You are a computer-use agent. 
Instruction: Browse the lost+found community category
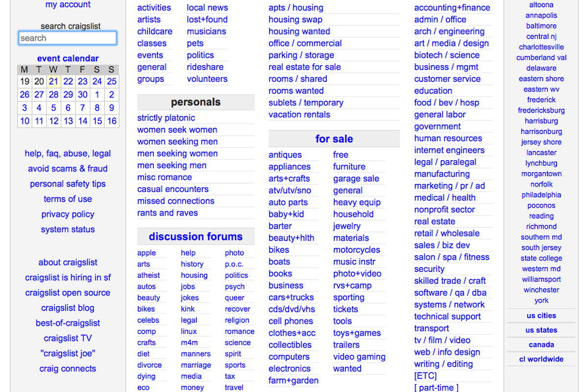207,20
